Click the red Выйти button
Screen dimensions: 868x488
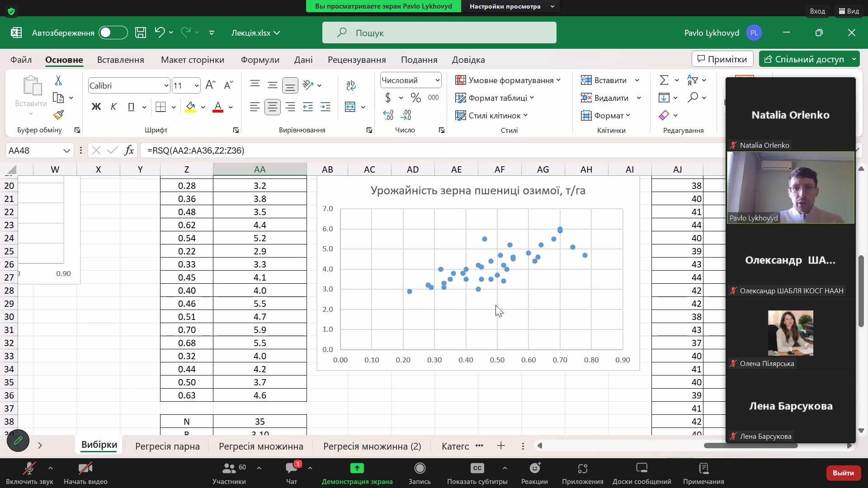(x=843, y=473)
